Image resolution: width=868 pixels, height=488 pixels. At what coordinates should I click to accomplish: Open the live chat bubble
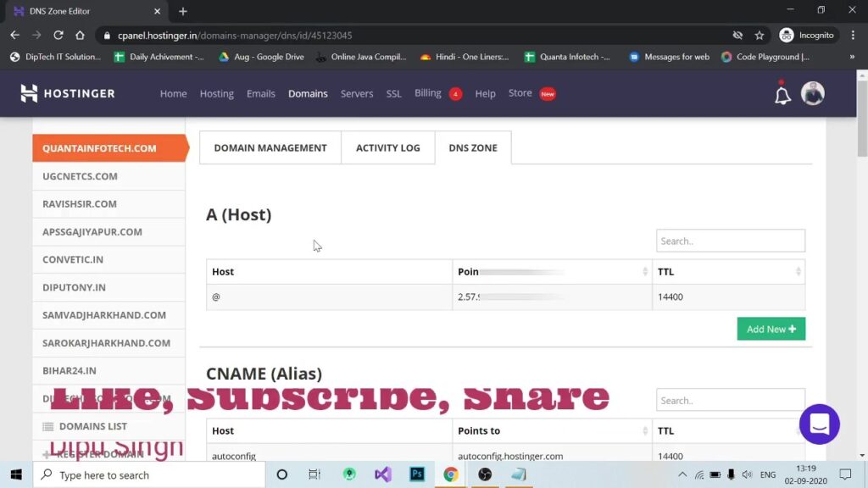click(820, 424)
